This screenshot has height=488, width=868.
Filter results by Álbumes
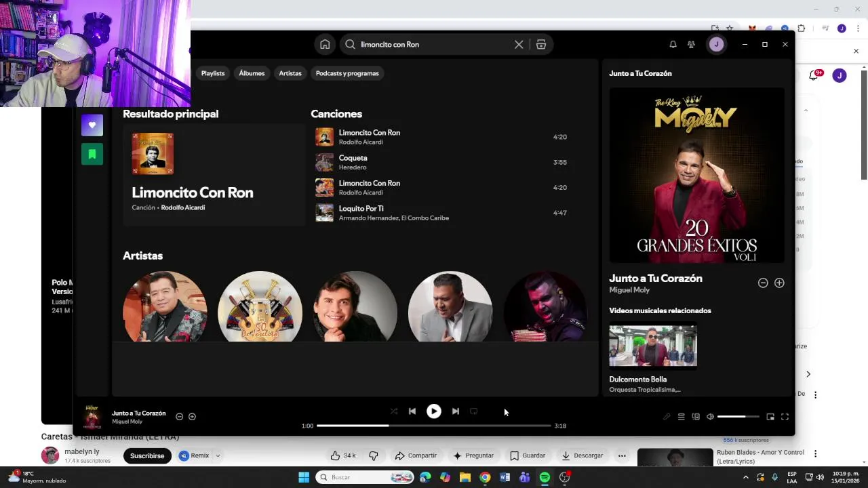click(x=252, y=73)
